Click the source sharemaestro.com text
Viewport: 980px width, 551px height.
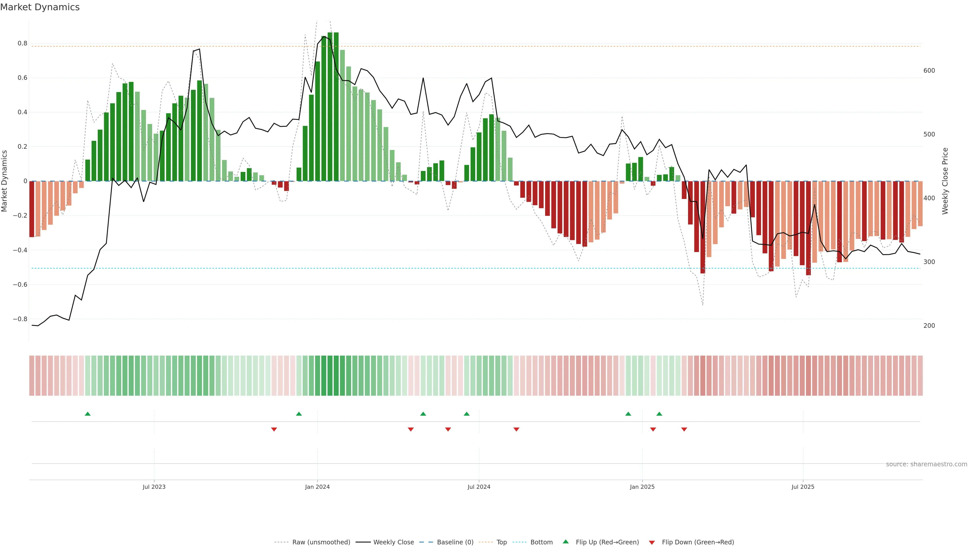(x=926, y=464)
